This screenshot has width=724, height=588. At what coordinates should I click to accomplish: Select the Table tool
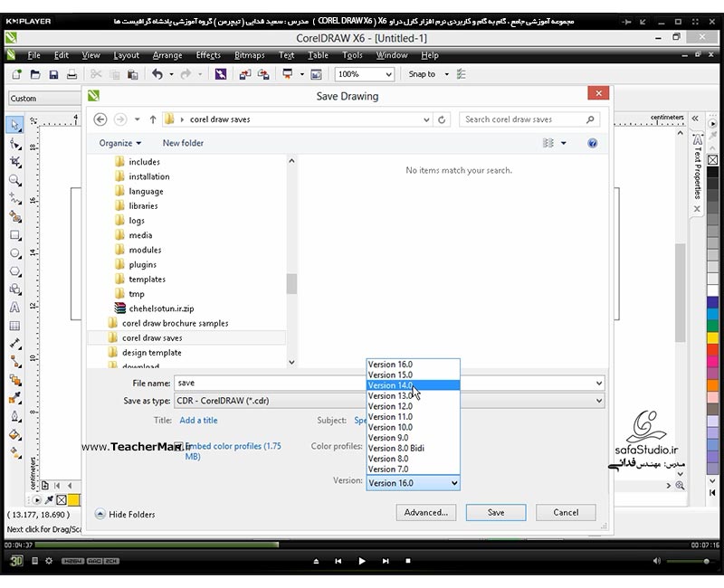(15, 326)
